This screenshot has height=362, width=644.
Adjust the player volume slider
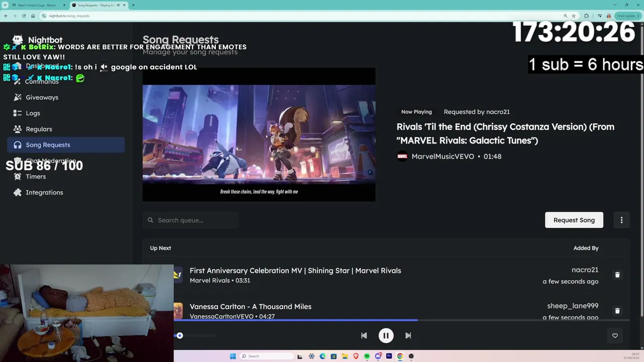(195, 335)
